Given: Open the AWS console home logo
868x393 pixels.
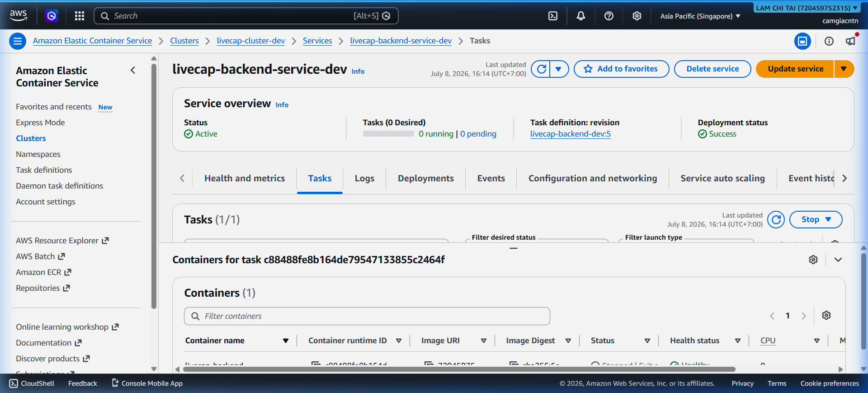Looking at the screenshot, I should click(x=19, y=15).
